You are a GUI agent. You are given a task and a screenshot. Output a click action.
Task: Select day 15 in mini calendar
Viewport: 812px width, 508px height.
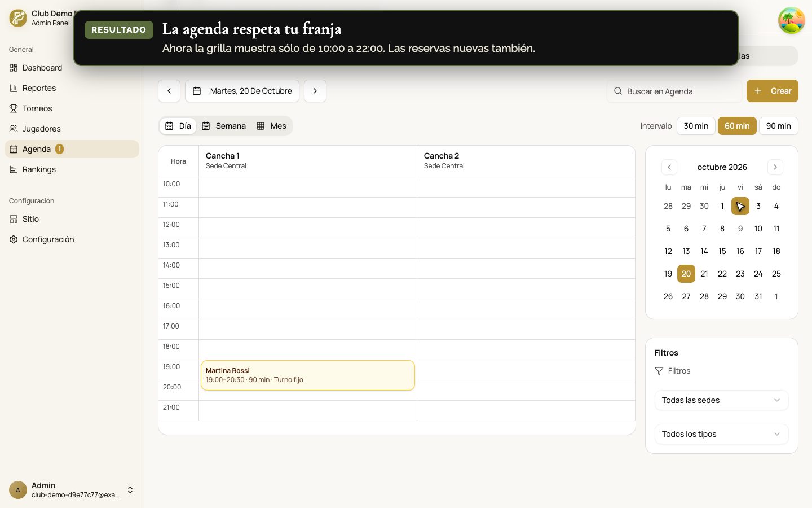tap(722, 251)
